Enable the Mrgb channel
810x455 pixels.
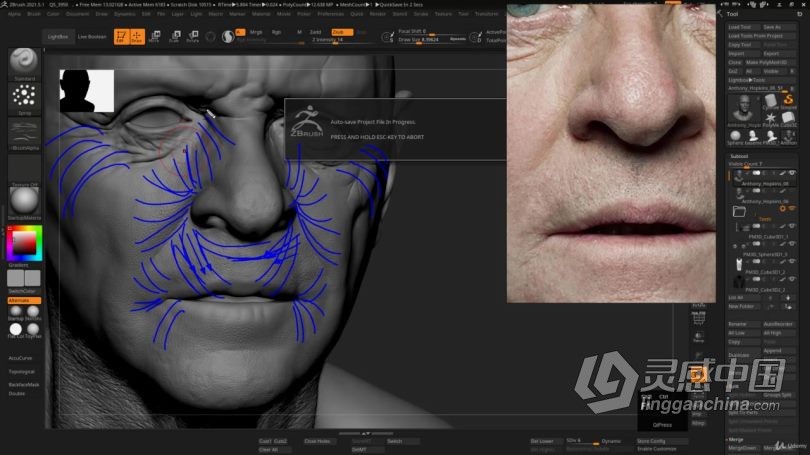(256, 32)
